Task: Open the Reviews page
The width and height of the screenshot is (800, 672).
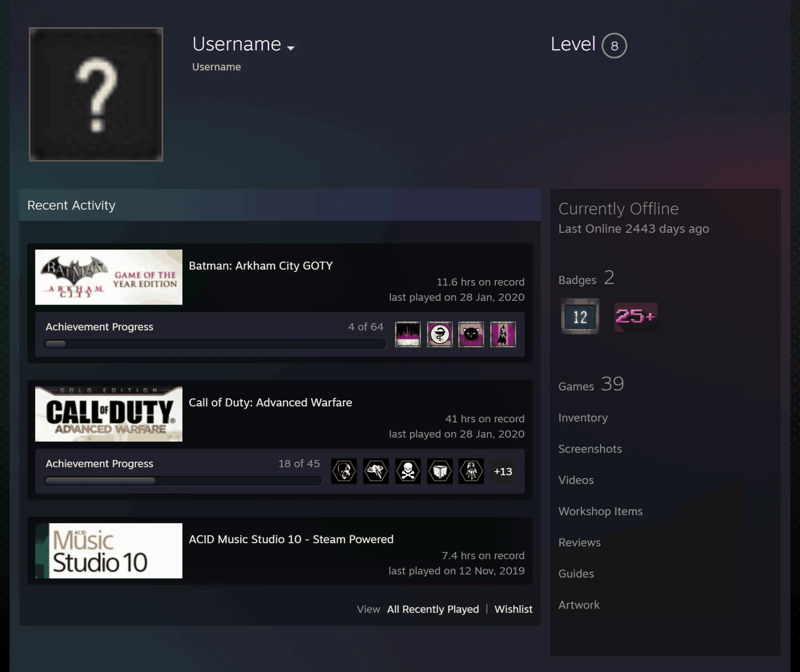Action: click(580, 542)
